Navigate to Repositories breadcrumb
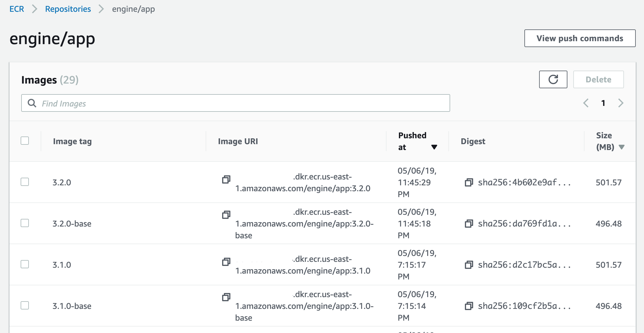This screenshot has width=644, height=333. pyautogui.click(x=68, y=9)
